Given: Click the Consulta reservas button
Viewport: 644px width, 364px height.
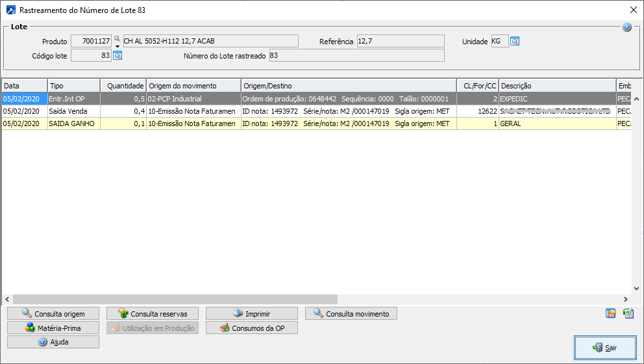Looking at the screenshot, I should click(153, 313).
